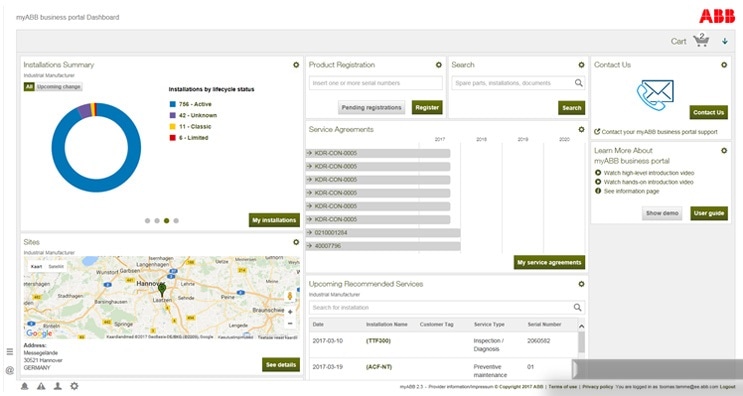The width and height of the screenshot is (743, 396).
Task: Click Privacy policy in footer
Action: [x=597, y=387]
